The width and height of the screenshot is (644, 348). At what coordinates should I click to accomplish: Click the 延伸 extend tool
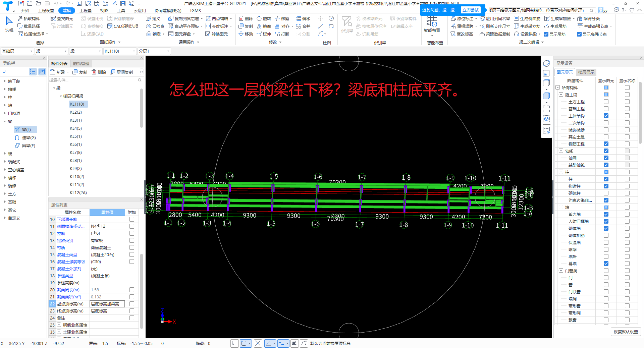pos(264,34)
